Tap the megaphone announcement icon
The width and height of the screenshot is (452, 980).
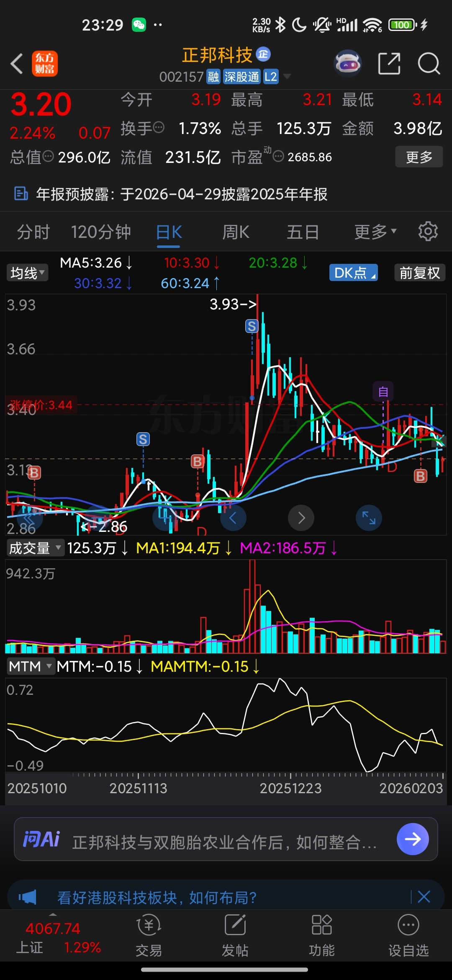point(28,897)
